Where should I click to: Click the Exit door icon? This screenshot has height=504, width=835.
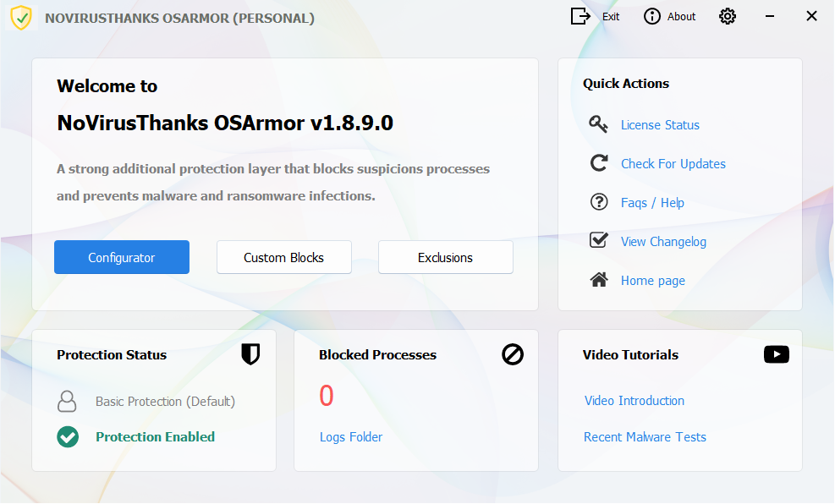[x=580, y=17]
